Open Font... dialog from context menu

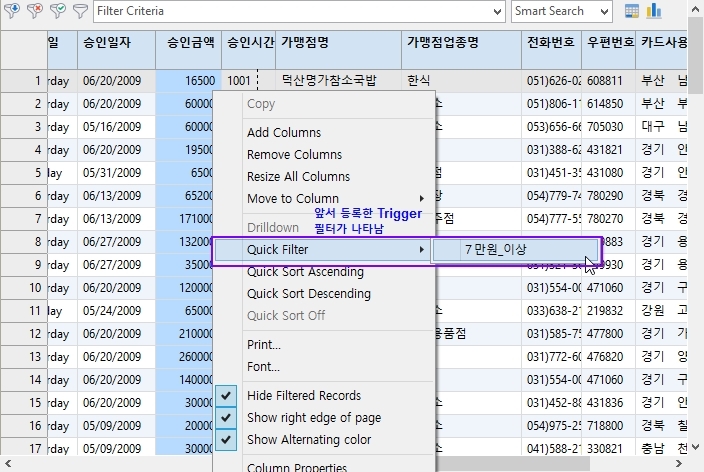point(263,367)
